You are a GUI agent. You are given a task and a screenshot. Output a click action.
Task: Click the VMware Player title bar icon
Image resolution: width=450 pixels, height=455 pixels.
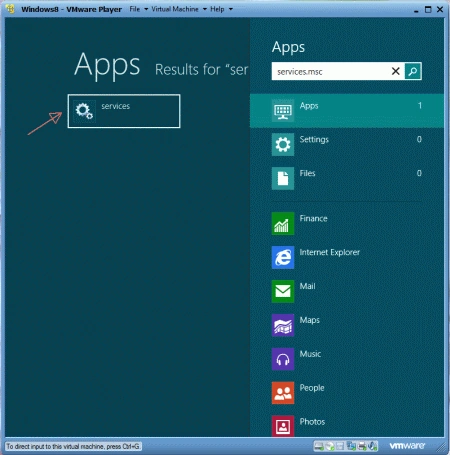tap(10, 9)
